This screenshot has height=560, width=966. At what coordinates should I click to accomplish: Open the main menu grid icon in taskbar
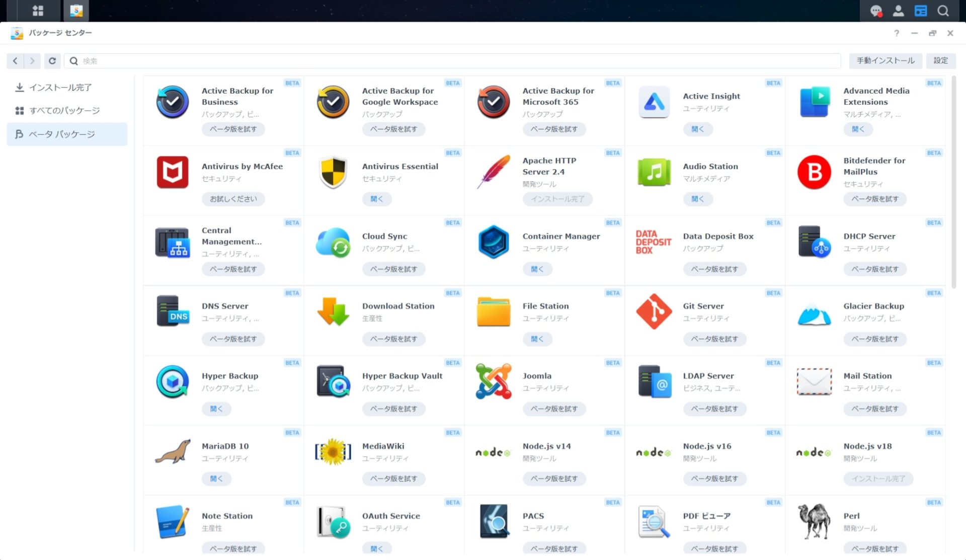38,11
